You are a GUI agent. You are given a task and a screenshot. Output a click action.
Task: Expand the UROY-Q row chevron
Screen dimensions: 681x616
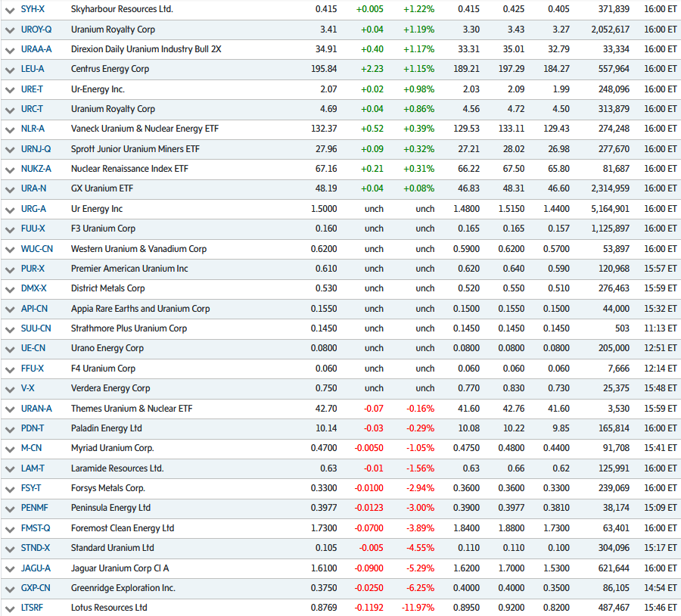(x=10, y=30)
